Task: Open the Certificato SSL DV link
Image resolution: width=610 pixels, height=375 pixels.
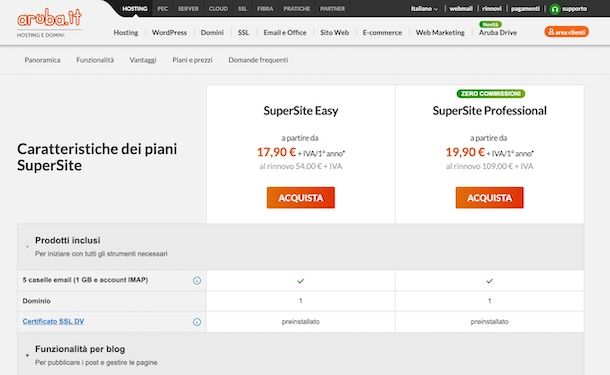Action: point(53,321)
